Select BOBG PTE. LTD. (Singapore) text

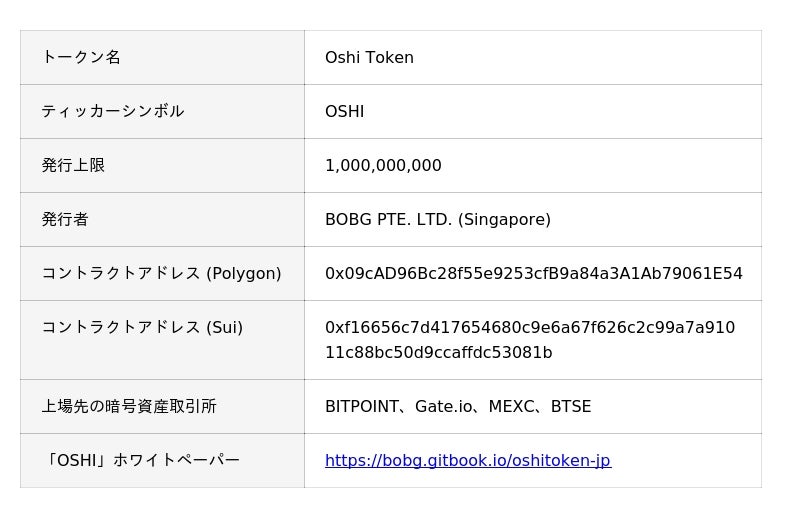437,220
